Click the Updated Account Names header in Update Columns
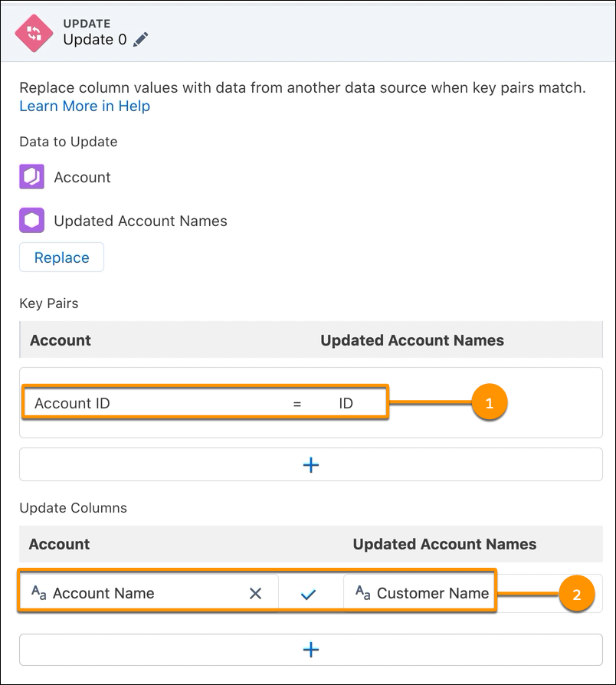 (x=446, y=544)
